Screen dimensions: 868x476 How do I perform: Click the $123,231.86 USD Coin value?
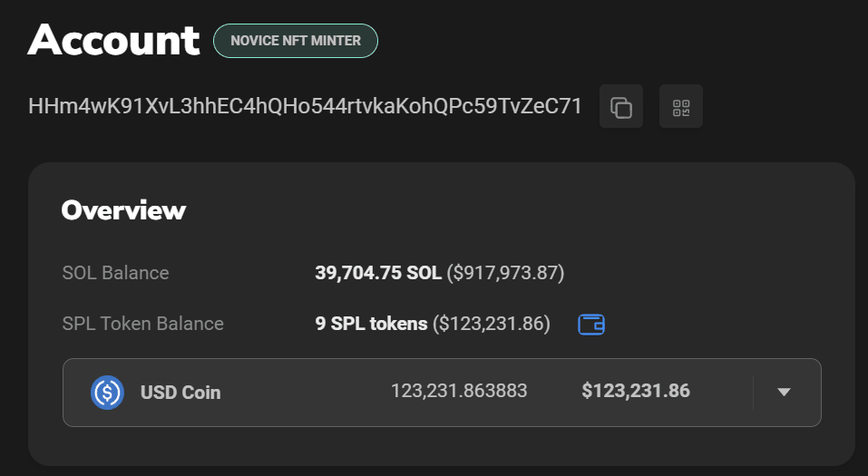coord(635,391)
